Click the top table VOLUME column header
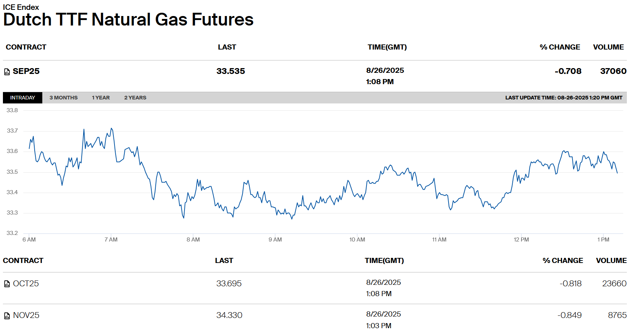Screen dimensions: 644x334 pos(608,47)
